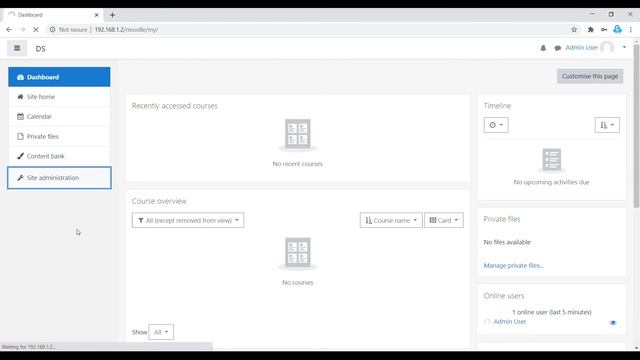Open the browser extensions puzzle icon

[590, 29]
